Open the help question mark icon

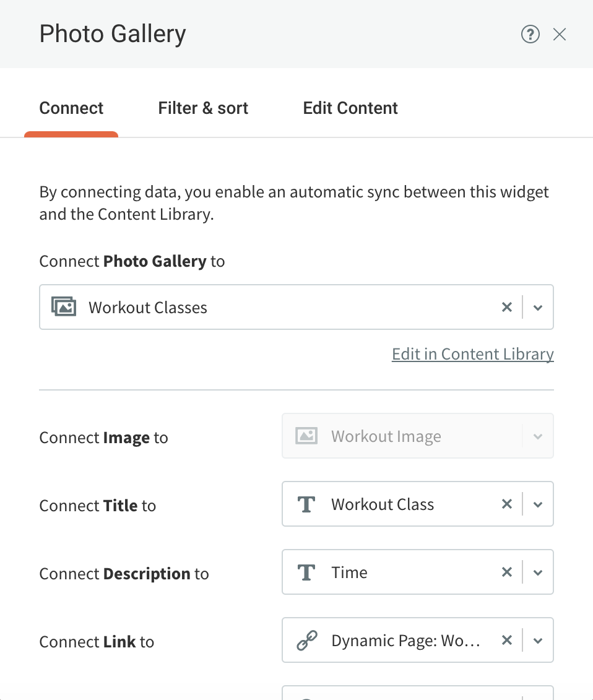530,35
